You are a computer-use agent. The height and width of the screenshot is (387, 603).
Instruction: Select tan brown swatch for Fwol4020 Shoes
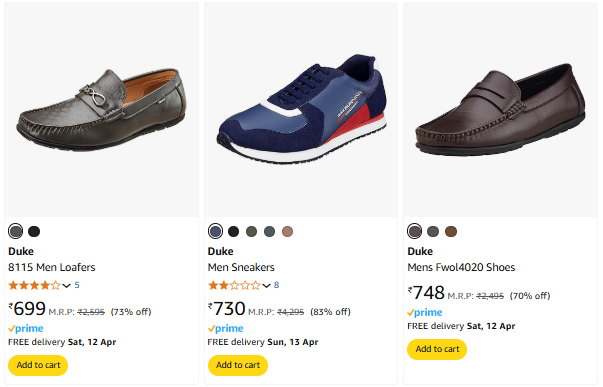(451, 232)
